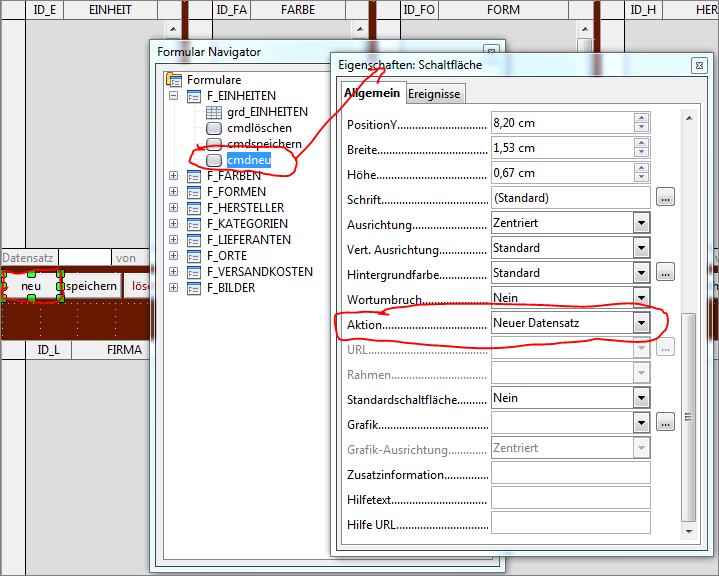The height and width of the screenshot is (576, 719).
Task: Switch to the Allgemein tab
Action: pos(372,93)
